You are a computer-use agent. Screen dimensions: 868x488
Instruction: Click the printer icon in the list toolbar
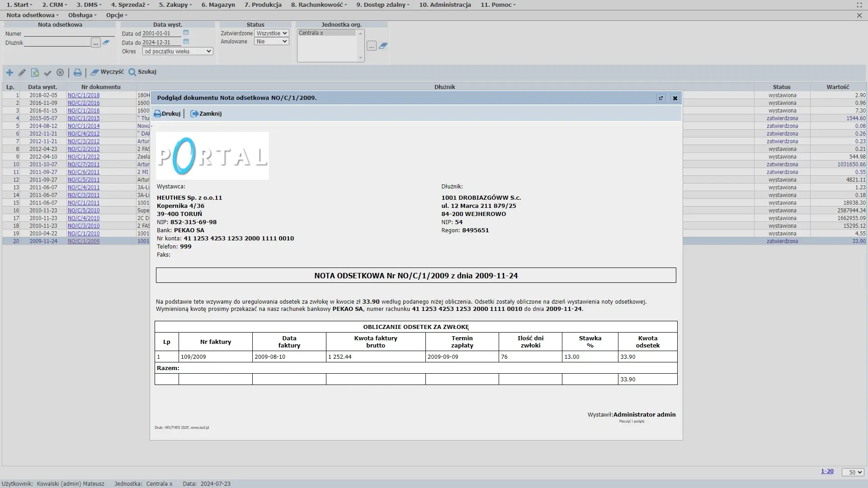(x=77, y=72)
